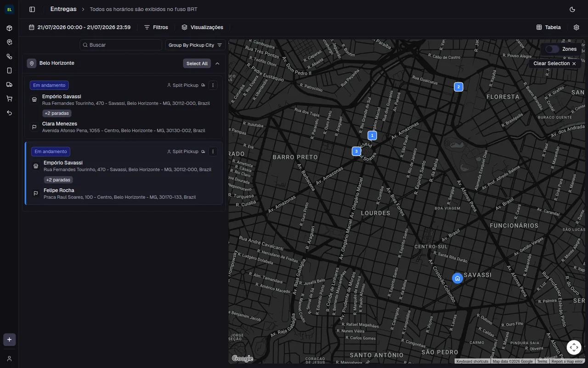Open the date range picker
This screenshot has width=588, height=368.
tap(79, 28)
